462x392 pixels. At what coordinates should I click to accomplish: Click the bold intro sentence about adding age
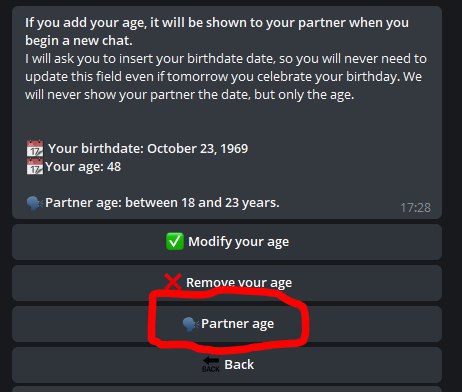click(217, 32)
